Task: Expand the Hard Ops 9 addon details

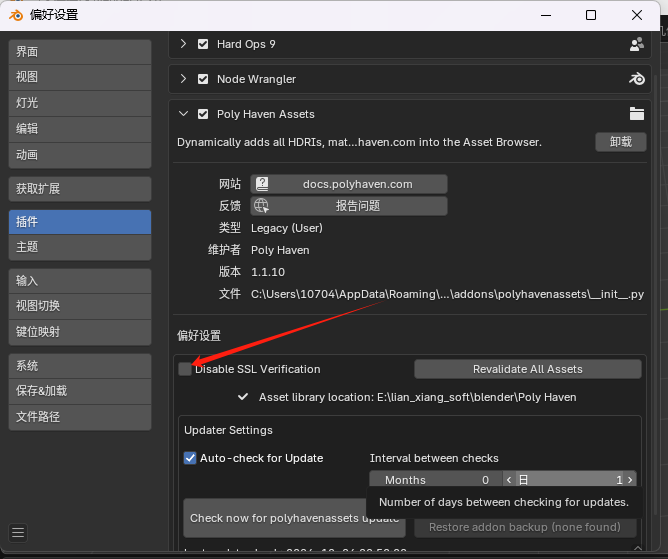Action: [183, 44]
